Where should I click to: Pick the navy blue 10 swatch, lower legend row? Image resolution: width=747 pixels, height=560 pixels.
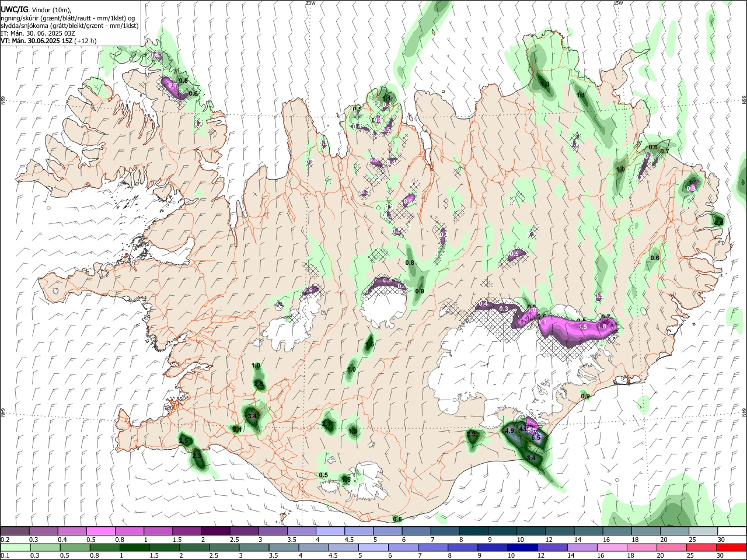[x=523, y=547]
